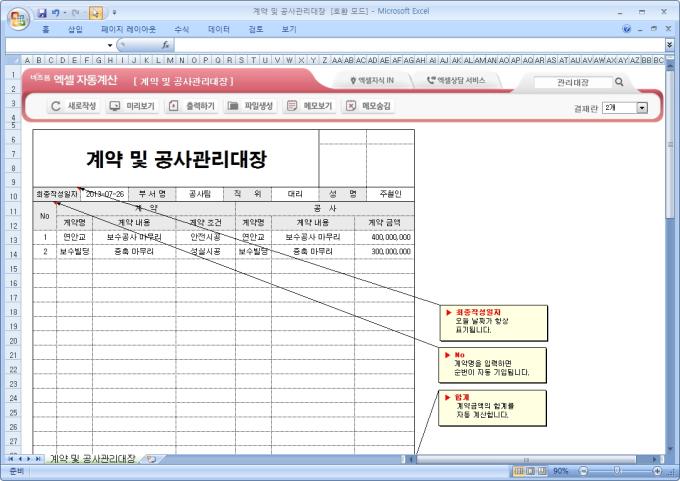Open the 엑셀상담 서비스 tab link

(456, 80)
